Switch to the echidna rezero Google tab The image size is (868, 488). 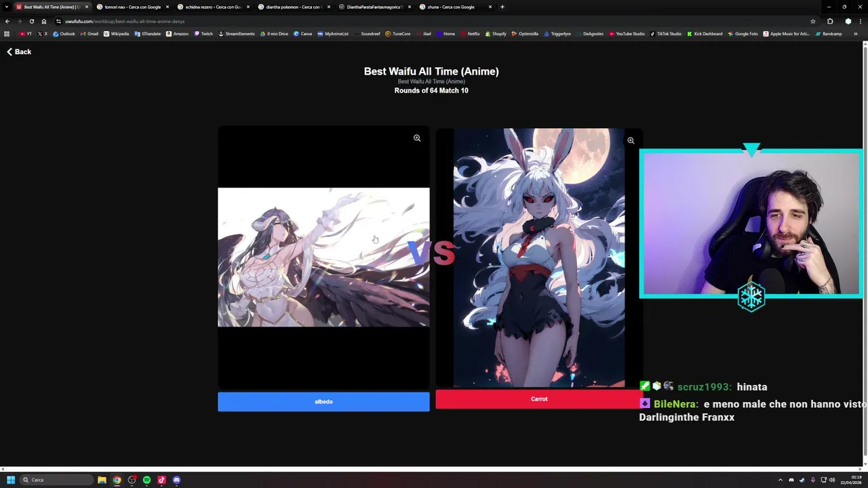pyautogui.click(x=213, y=7)
